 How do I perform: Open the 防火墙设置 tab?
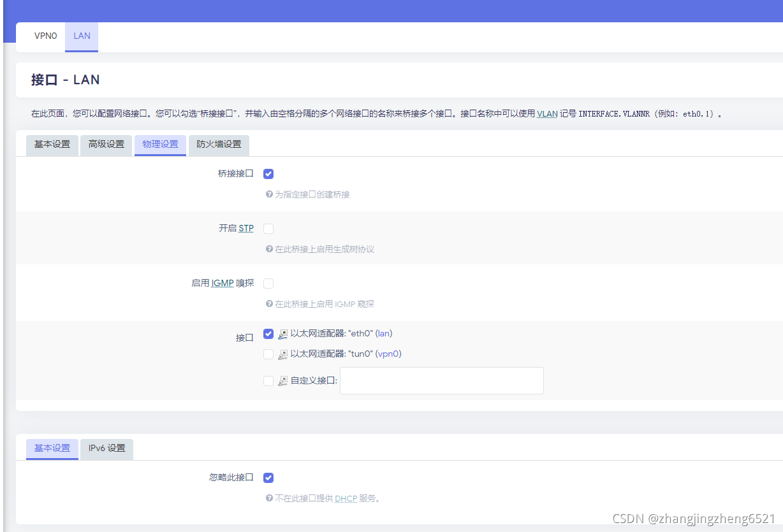(219, 145)
